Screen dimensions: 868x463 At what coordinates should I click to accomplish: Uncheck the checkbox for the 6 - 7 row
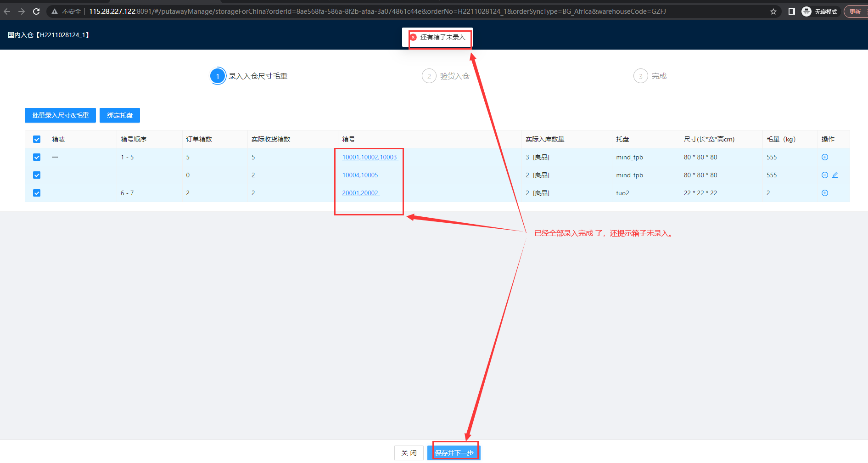click(37, 193)
